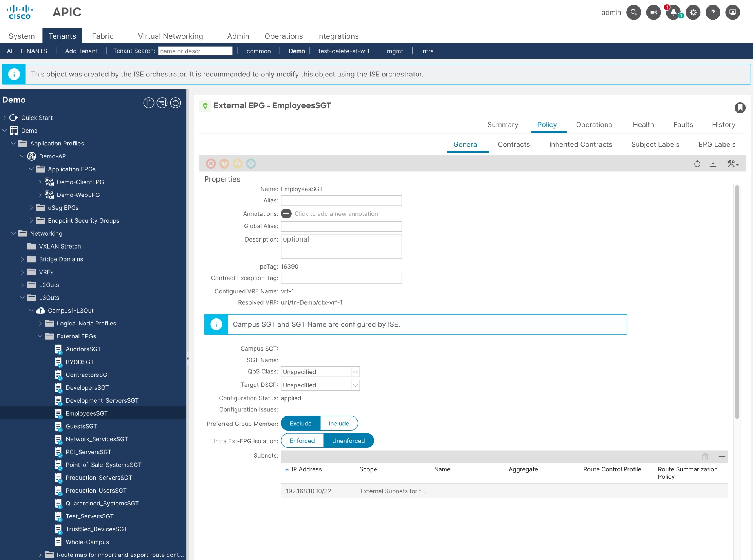Enable Enforced Intra Ext-EPG Isolation
The width and height of the screenshot is (753, 560).
pyautogui.click(x=302, y=440)
